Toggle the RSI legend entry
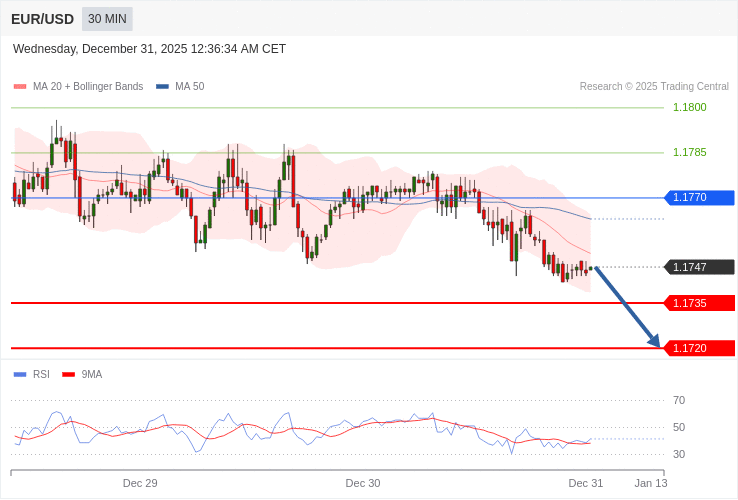This screenshot has width=738, height=500. coord(32,374)
